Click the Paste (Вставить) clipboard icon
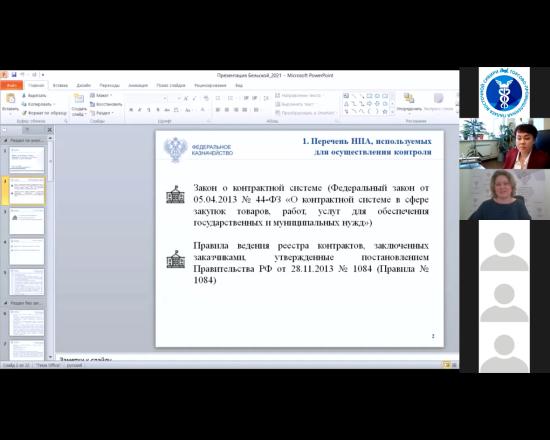Screen dimensions: 550x440 pos(11,99)
